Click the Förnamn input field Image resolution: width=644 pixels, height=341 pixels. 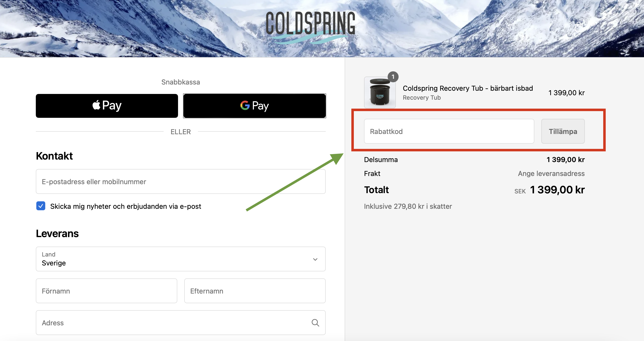click(x=106, y=291)
